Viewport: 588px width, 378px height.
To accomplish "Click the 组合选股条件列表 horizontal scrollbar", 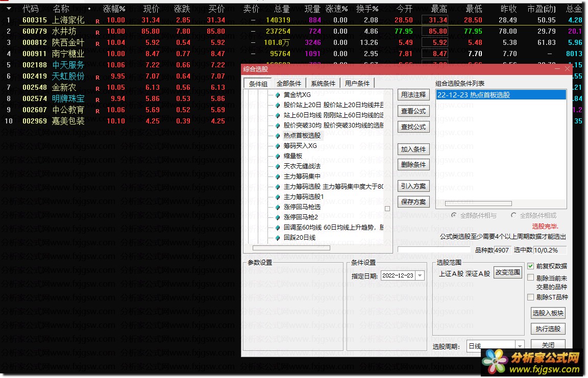I will (478, 204).
